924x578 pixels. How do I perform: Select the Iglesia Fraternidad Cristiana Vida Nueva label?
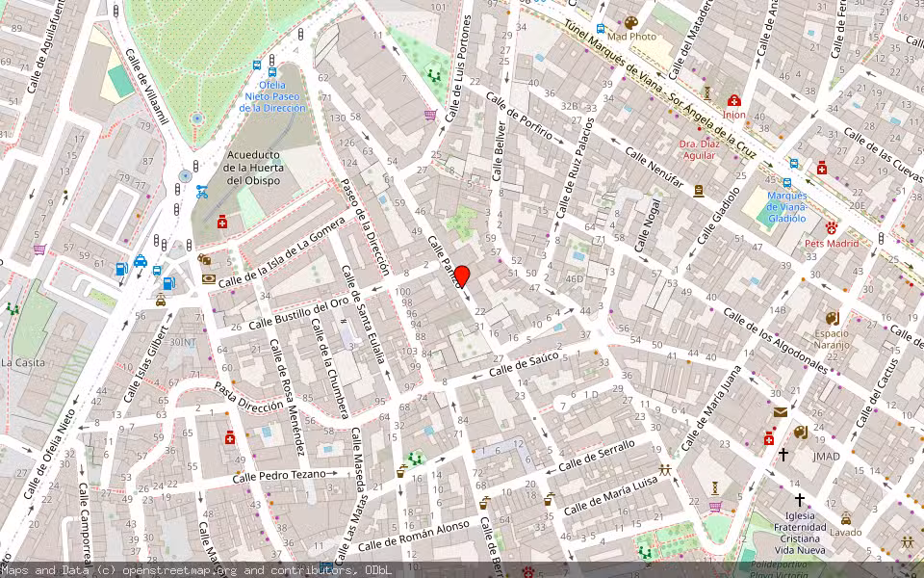pos(800,533)
